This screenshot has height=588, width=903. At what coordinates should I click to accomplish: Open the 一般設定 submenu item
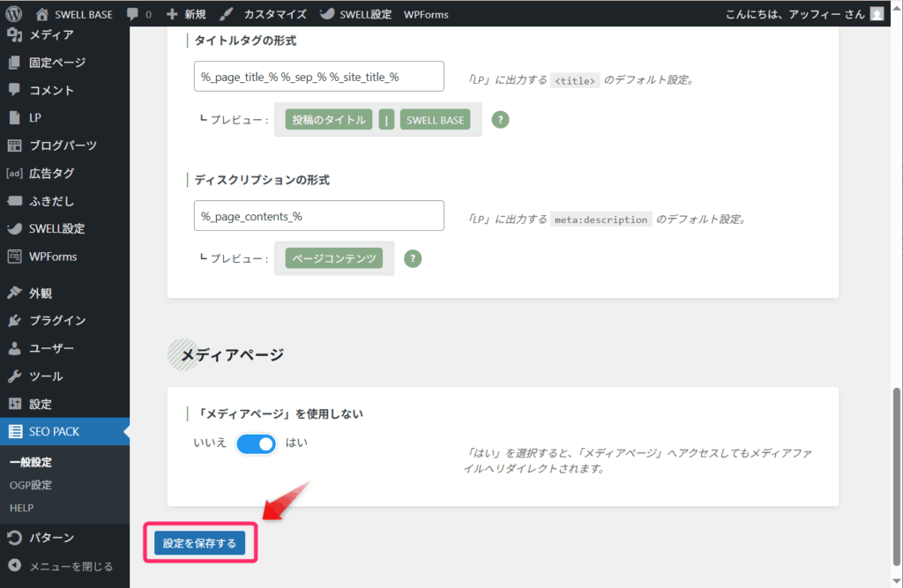coord(31,462)
